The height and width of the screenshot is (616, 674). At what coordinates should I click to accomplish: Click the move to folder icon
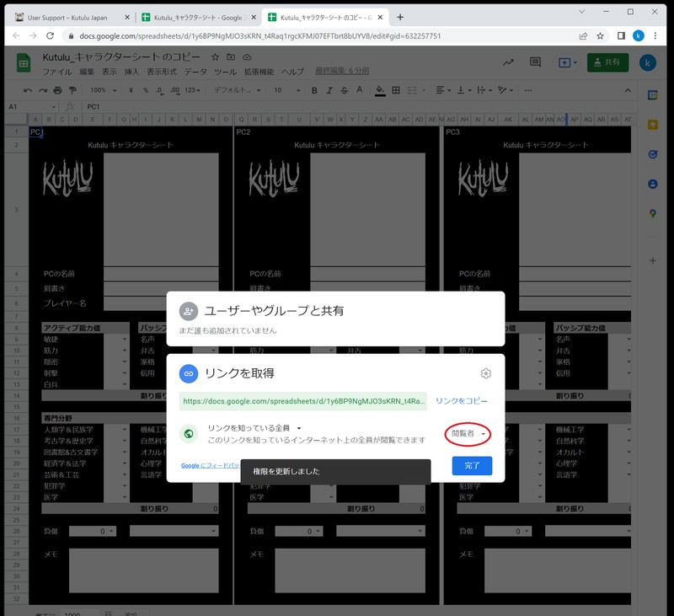[231, 56]
